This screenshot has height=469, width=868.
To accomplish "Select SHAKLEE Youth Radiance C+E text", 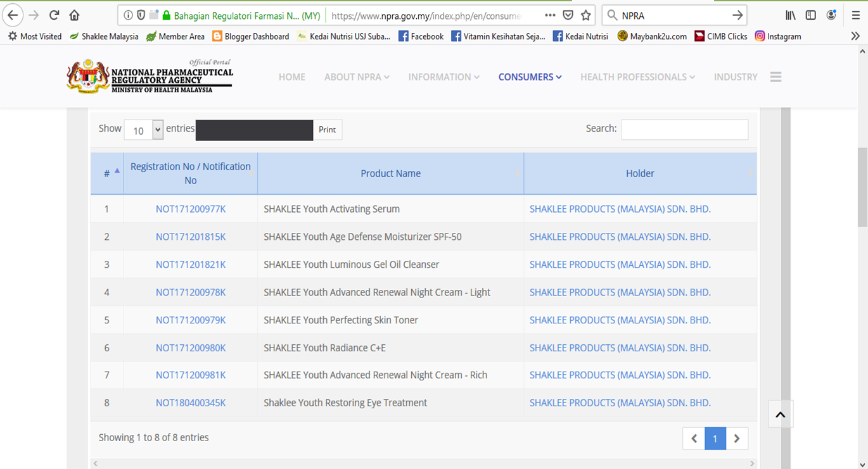I will pyautogui.click(x=324, y=347).
